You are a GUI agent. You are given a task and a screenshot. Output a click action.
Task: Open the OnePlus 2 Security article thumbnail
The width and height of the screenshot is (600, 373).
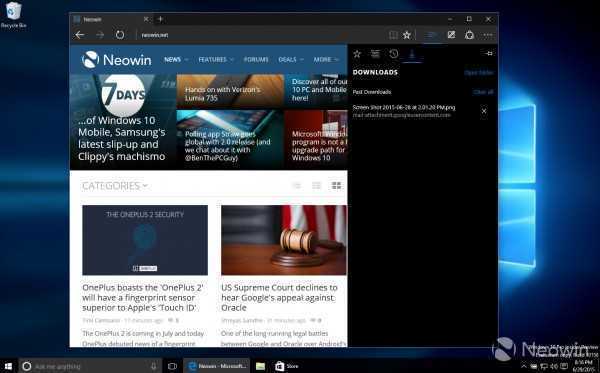pos(145,240)
